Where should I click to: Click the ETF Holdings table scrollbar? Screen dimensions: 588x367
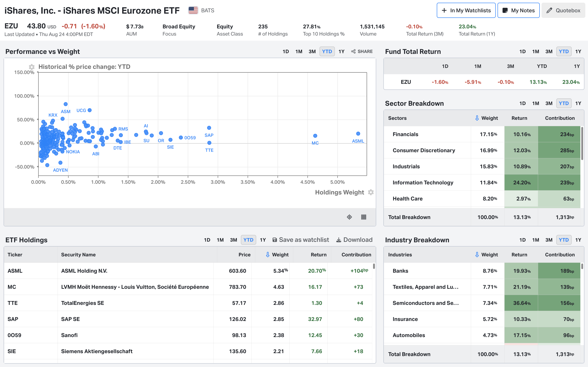tap(374, 266)
